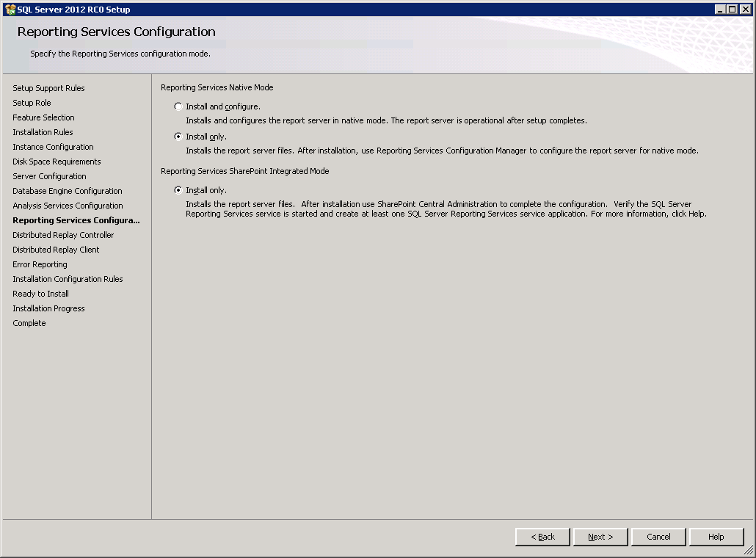Screen dimensions: 756x558
Task: Click Feature Selection step in sidebar
Action: 43,117
